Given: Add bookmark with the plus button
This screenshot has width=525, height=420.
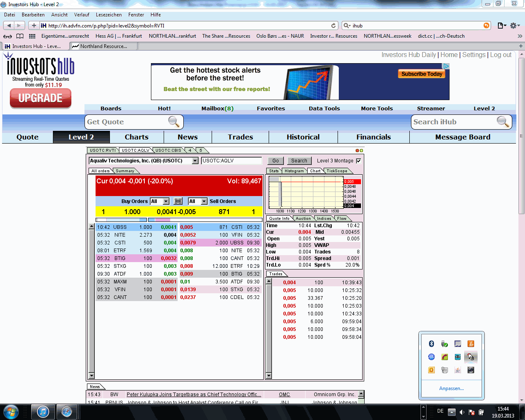Looking at the screenshot, I should point(34,25).
